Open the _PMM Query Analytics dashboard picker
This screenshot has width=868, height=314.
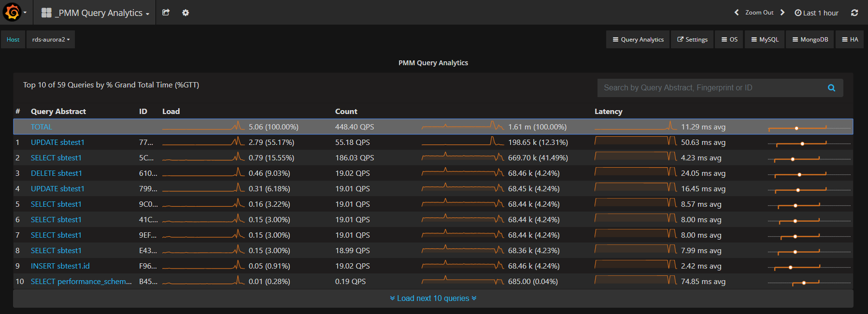(95, 13)
